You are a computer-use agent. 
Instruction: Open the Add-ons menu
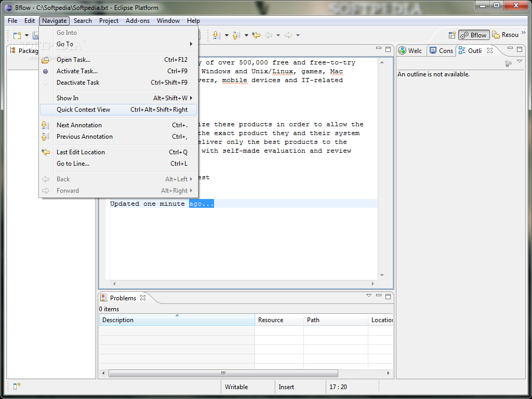(138, 21)
